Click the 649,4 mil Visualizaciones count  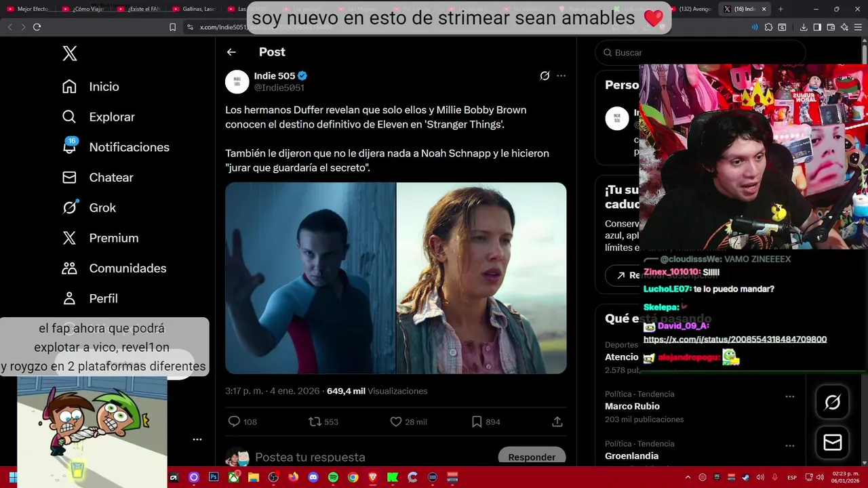[x=377, y=391]
